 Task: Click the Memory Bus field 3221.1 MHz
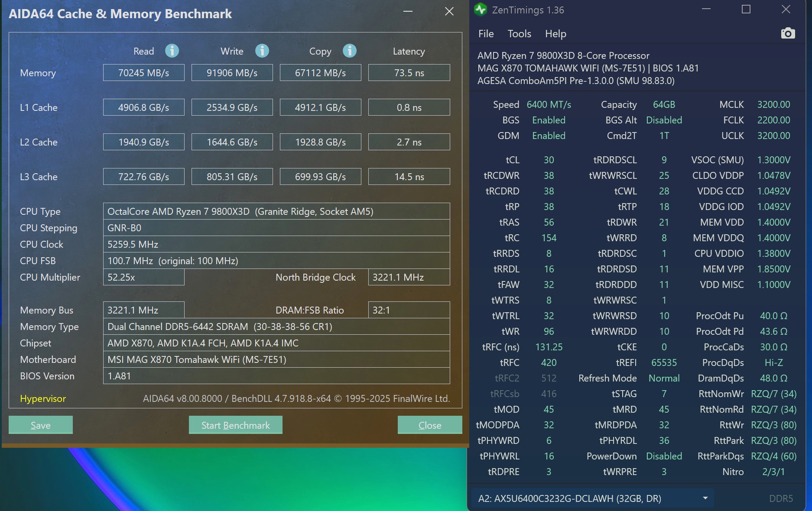pyautogui.click(x=144, y=310)
